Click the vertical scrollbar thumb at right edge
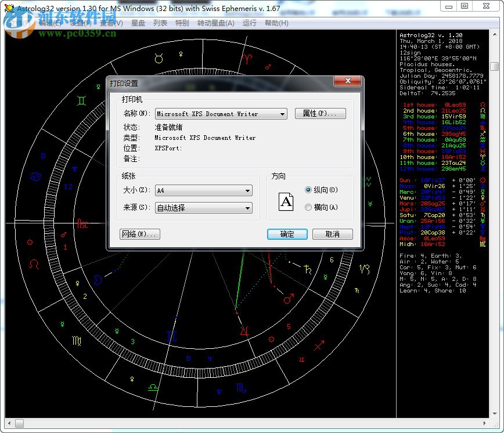Image resolution: width=504 pixels, height=433 pixels. (x=494, y=66)
